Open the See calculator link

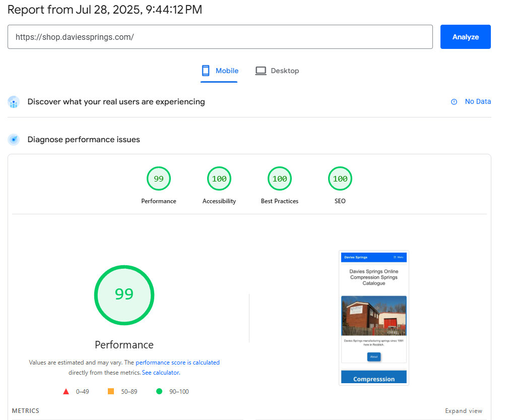(x=161, y=373)
